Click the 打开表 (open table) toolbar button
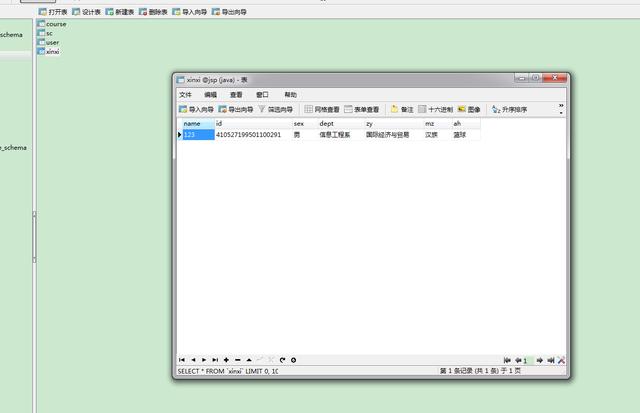640x413 pixels. [x=53, y=12]
